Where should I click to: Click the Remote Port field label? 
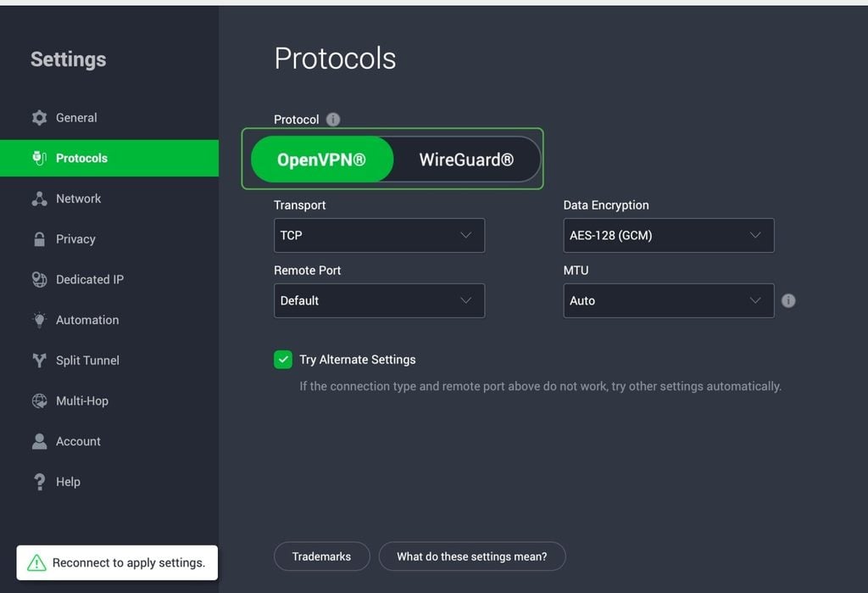(307, 271)
